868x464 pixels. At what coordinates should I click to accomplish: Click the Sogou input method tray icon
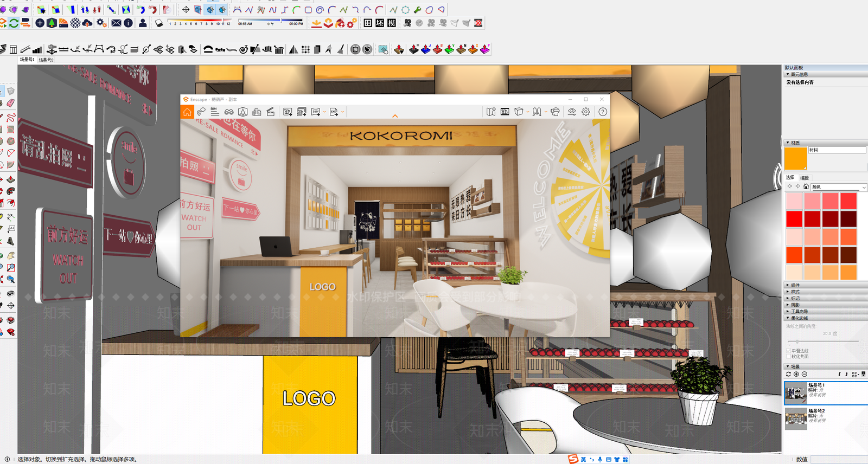(x=573, y=459)
